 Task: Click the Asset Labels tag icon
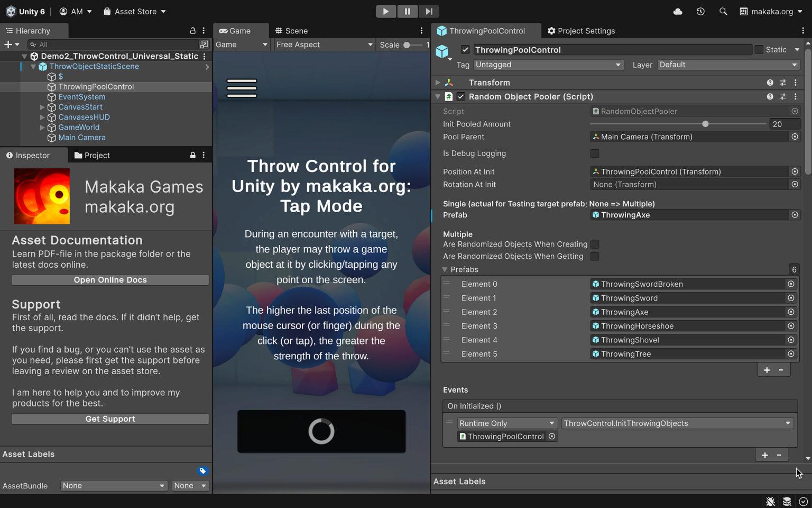pyautogui.click(x=202, y=470)
